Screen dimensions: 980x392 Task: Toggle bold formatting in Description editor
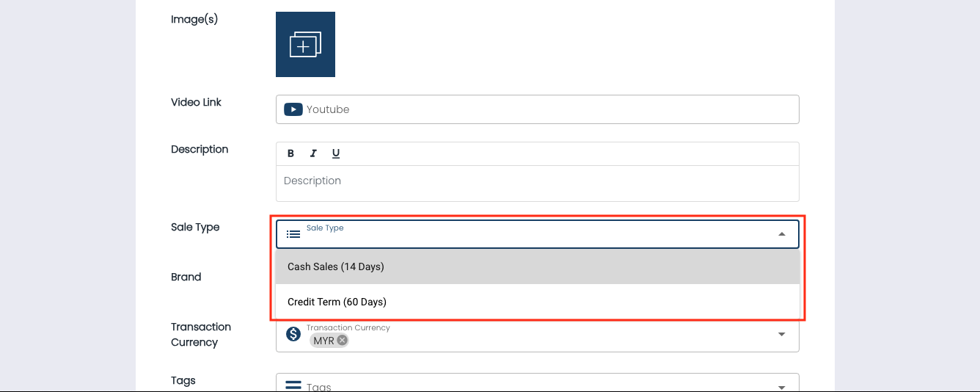click(x=290, y=153)
